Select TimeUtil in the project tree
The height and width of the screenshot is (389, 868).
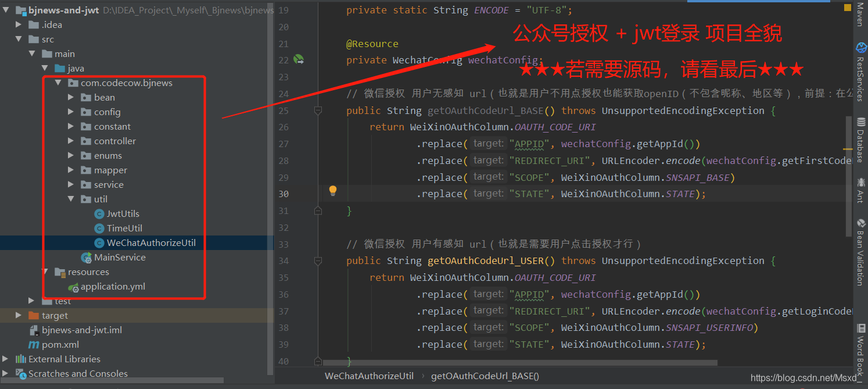pyautogui.click(x=124, y=229)
